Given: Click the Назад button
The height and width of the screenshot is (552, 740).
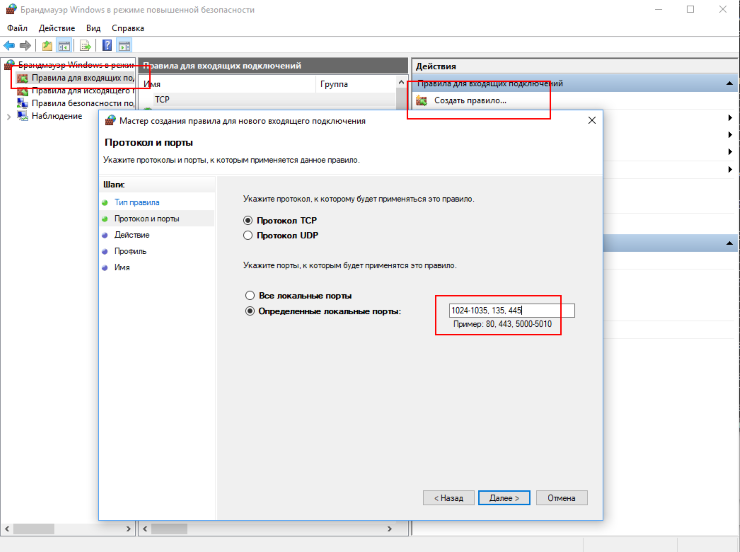Looking at the screenshot, I should click(448, 498).
